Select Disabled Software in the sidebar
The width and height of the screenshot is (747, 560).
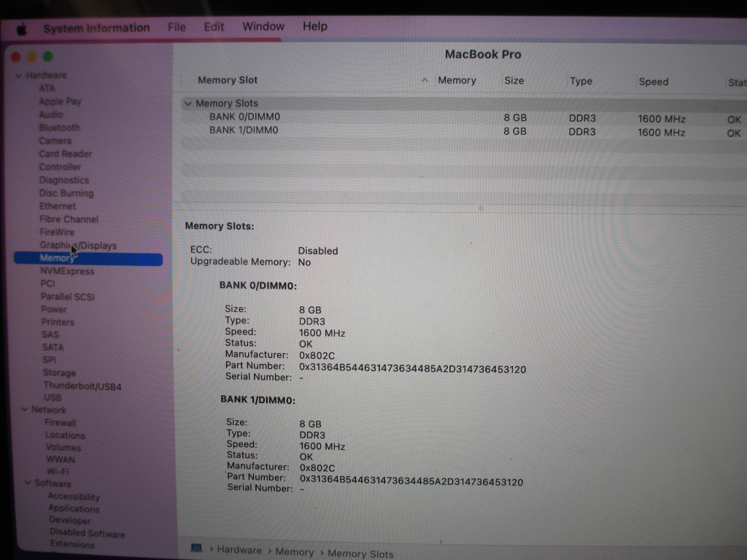pos(88,533)
